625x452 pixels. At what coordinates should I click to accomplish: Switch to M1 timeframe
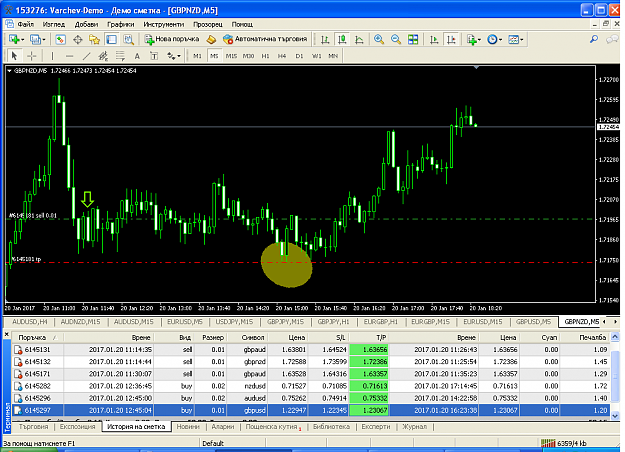[x=197, y=56]
